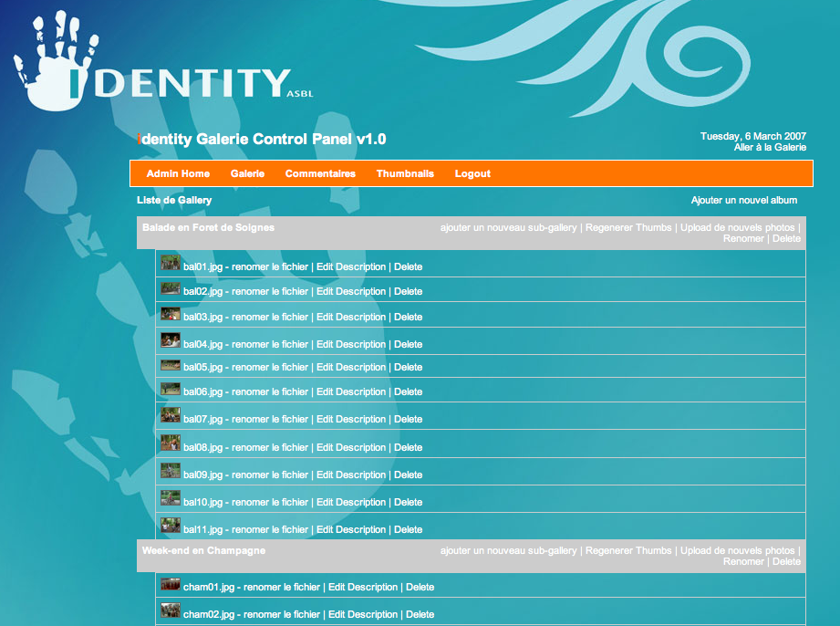This screenshot has width=840, height=626.
Task: Edit Description of bal10.jpg
Action: 351,502
